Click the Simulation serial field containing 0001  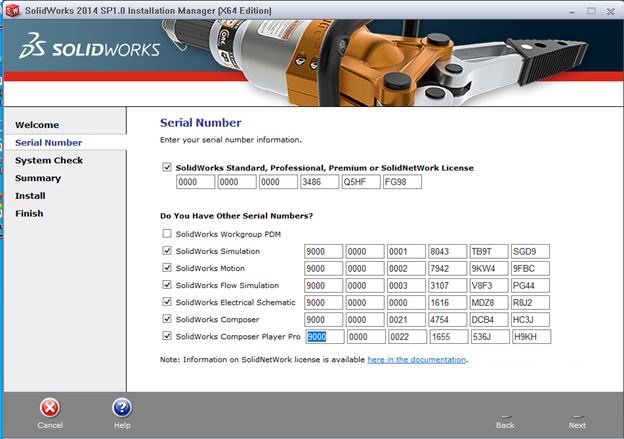click(406, 252)
